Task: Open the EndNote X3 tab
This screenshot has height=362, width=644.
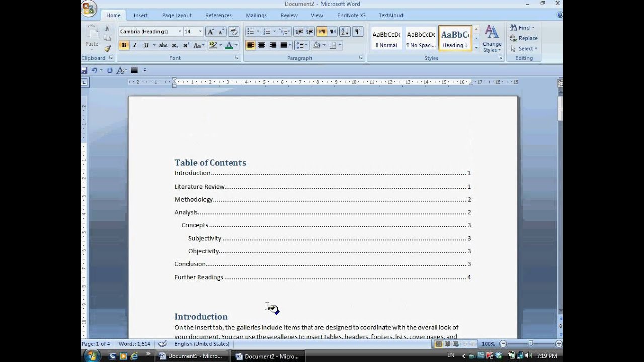Action: (351, 15)
